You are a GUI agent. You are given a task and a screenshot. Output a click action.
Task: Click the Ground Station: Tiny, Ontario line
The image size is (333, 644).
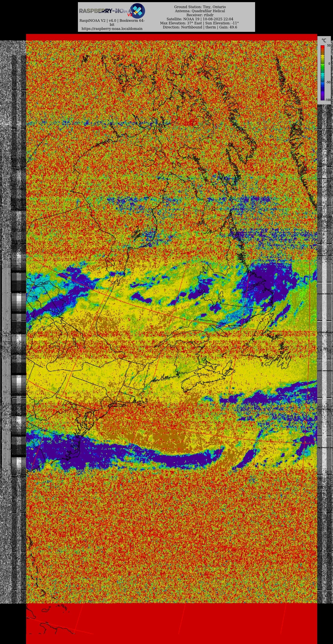click(x=200, y=7)
